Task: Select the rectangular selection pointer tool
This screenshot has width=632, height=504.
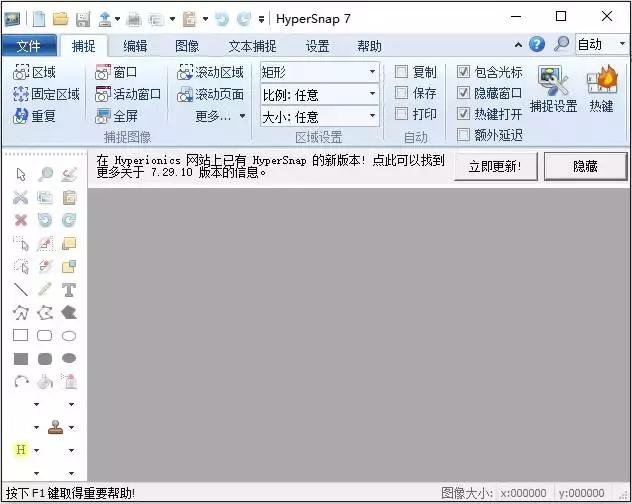Action: 21,244
